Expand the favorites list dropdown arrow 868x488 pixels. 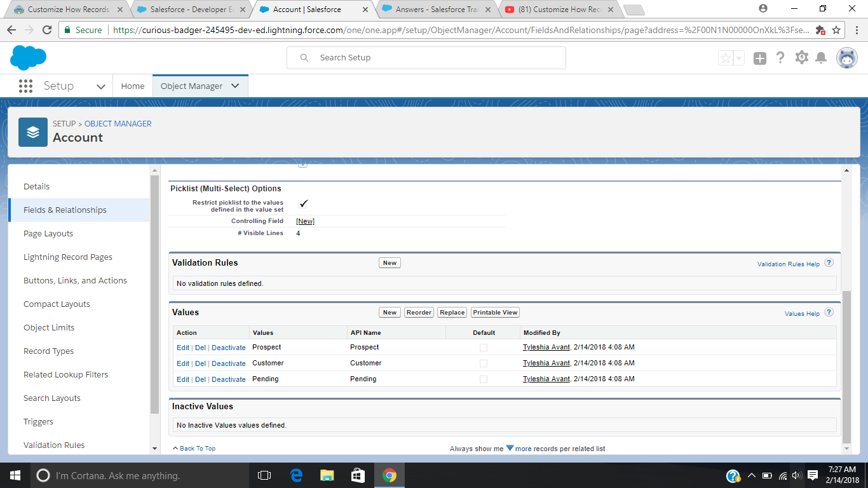click(739, 58)
